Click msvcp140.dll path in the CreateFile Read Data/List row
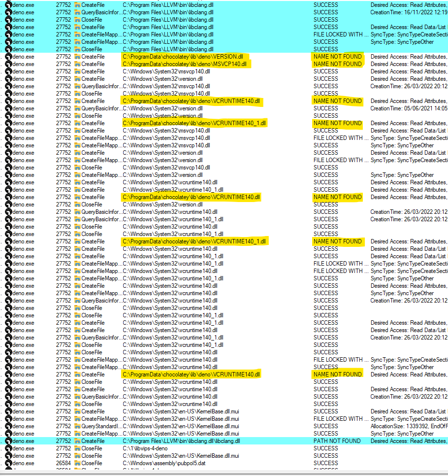This screenshot has height=476, width=448. (166, 131)
